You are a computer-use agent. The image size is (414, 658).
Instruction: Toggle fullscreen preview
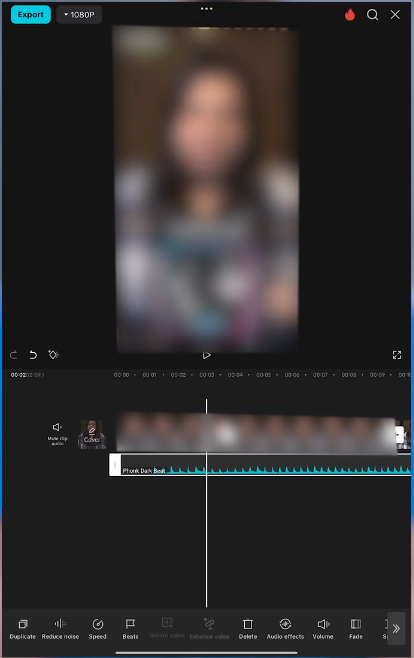pyautogui.click(x=396, y=355)
